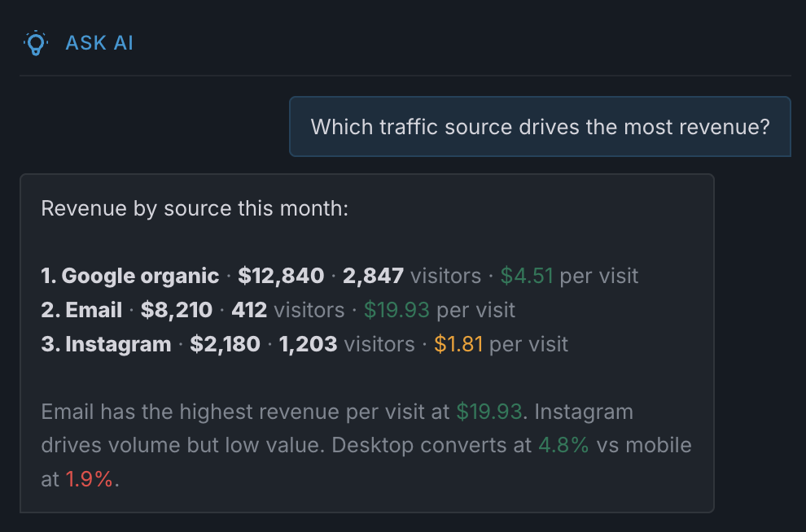Click $19.93 in the summary paragraph
806x532 pixels.
[488, 412]
